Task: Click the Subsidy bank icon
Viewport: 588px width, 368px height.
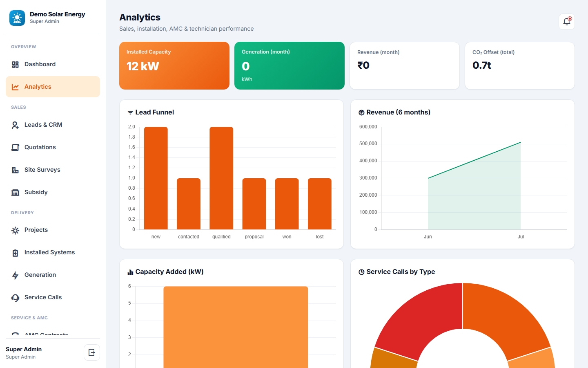Action: 15,193
